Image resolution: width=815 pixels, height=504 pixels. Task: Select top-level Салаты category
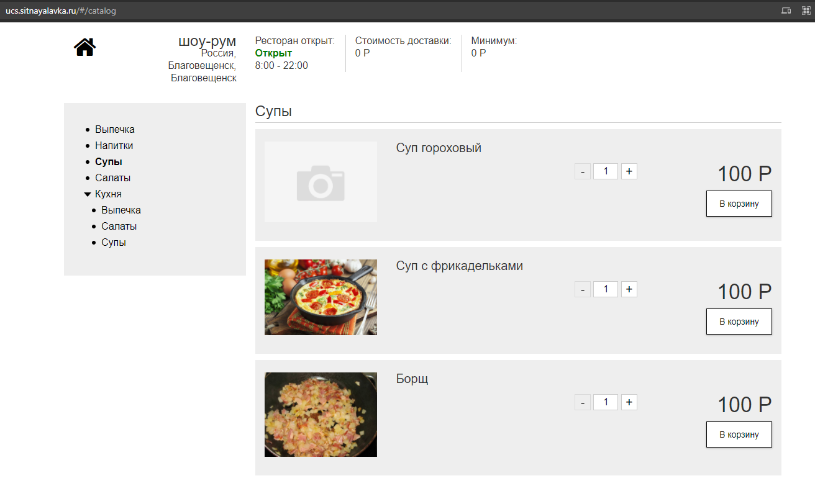tap(112, 178)
